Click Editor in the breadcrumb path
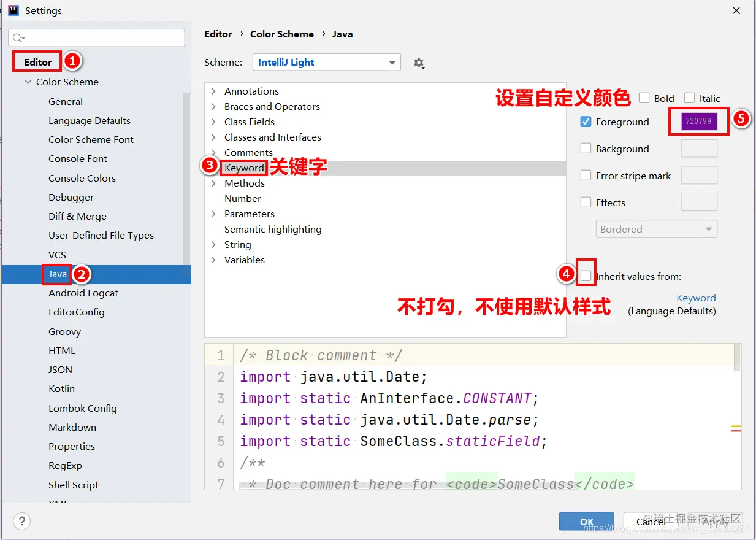756x540 pixels. 218,34
